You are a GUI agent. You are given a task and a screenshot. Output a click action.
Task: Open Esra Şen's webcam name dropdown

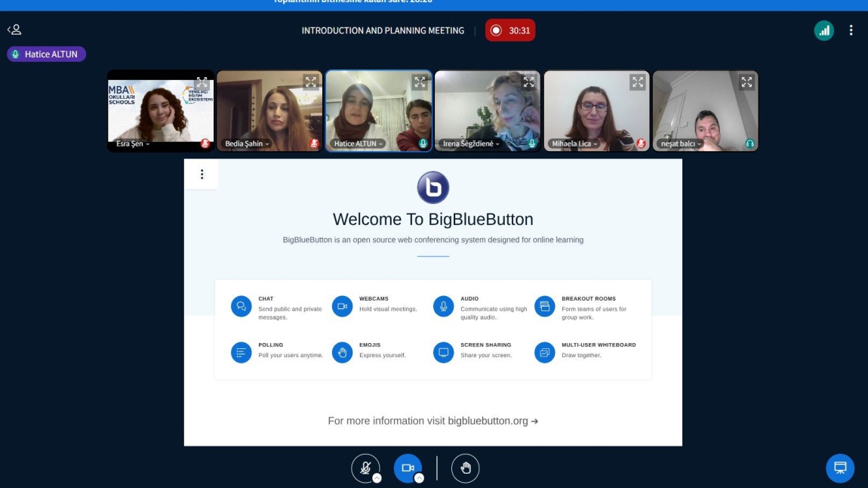coord(133,144)
